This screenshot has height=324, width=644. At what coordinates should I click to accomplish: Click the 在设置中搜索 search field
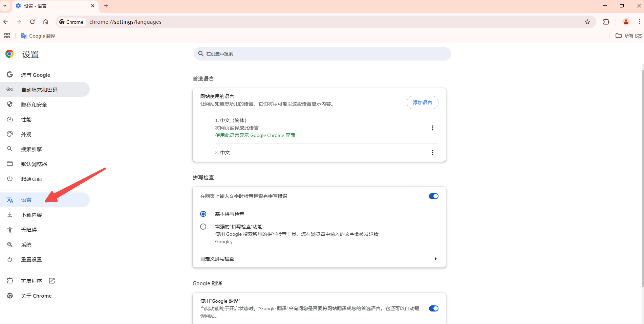tap(322, 54)
